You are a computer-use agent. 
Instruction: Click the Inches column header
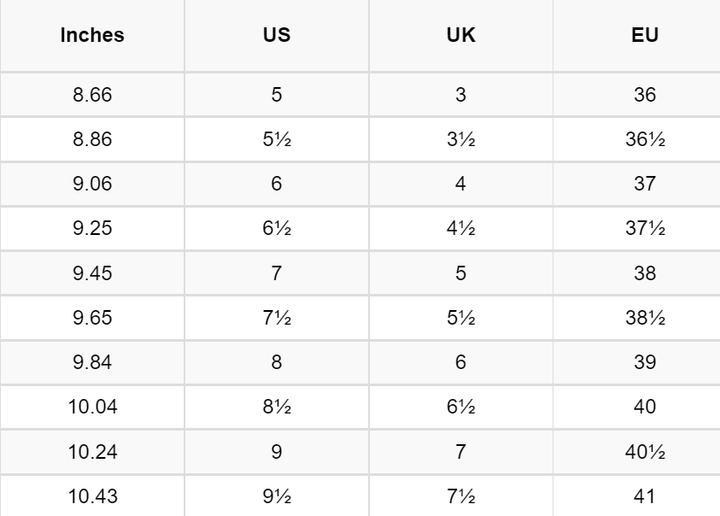92,35
